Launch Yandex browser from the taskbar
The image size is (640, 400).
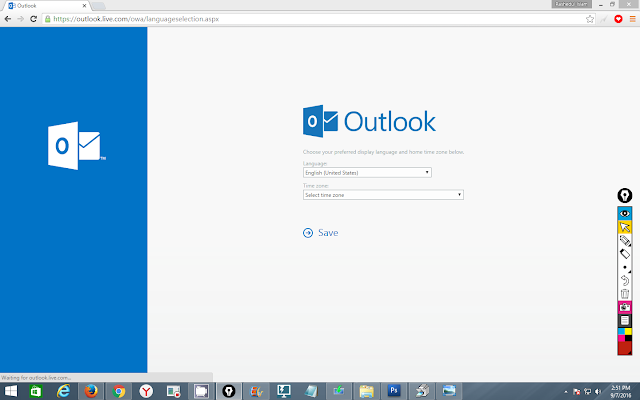[146, 391]
